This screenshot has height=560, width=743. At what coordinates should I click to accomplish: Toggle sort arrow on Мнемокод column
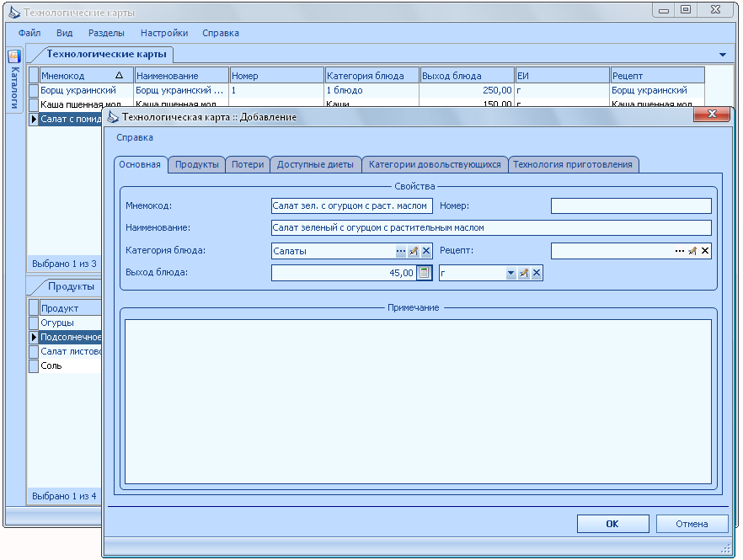[x=119, y=75]
